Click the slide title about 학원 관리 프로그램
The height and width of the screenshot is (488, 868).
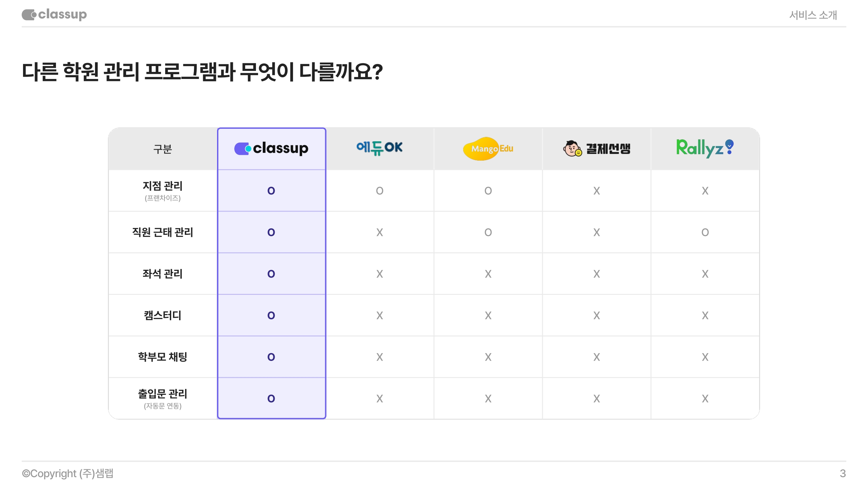pos(202,72)
